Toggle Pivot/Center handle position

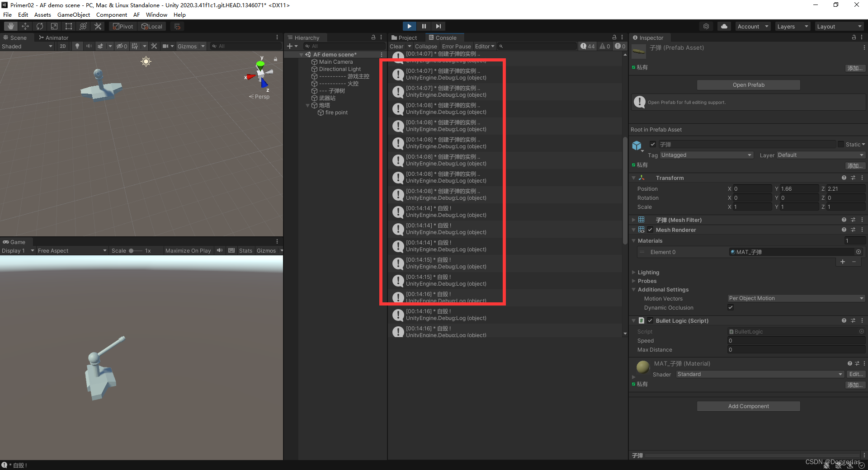pyautogui.click(x=123, y=26)
